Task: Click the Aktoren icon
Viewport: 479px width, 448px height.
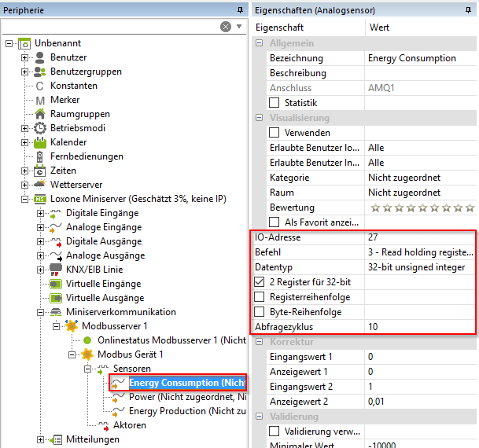Action: [103, 425]
